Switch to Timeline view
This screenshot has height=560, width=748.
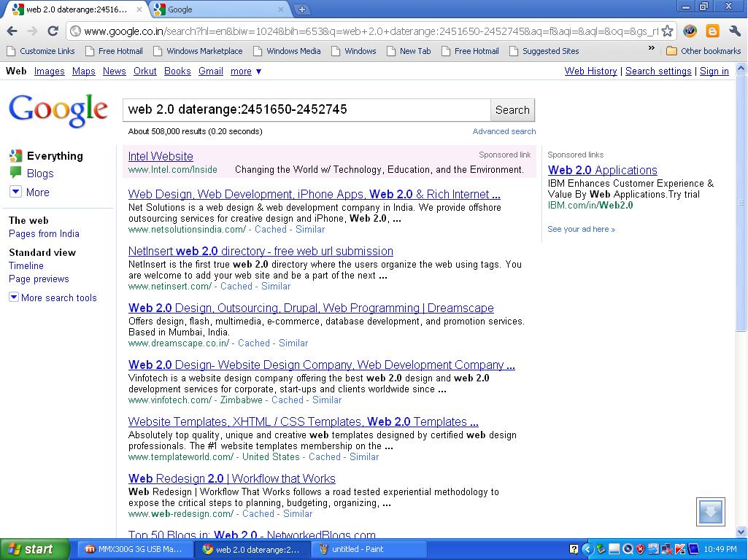(26, 265)
